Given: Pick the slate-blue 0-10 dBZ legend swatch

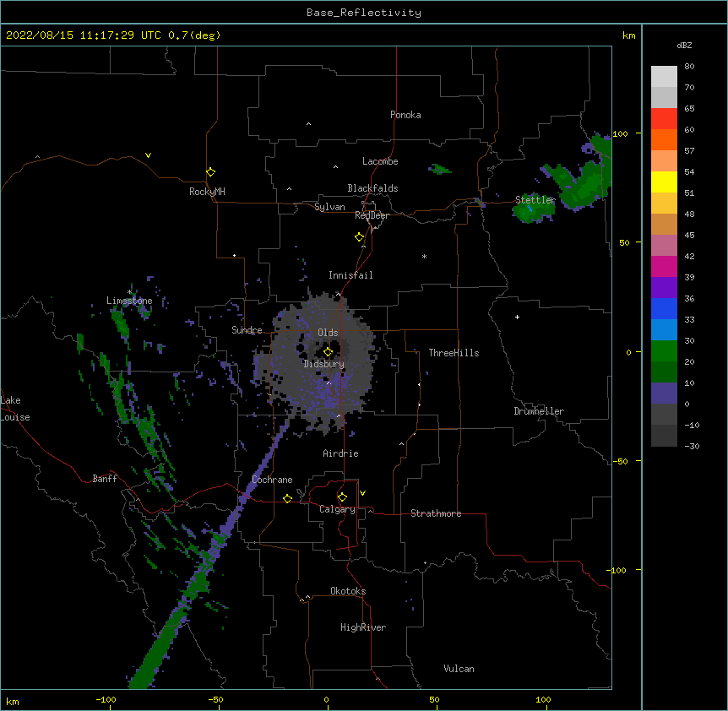Looking at the screenshot, I should click(x=664, y=393).
